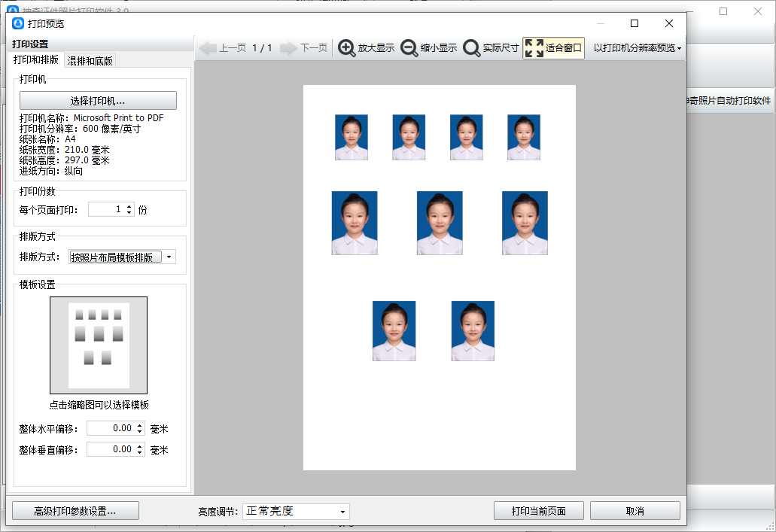This screenshot has width=776, height=532.
Task: Toggle the fit to window icon
Action: click(x=534, y=48)
